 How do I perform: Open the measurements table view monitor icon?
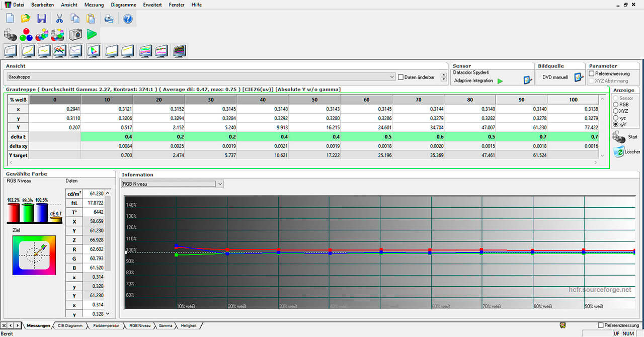(x=11, y=51)
